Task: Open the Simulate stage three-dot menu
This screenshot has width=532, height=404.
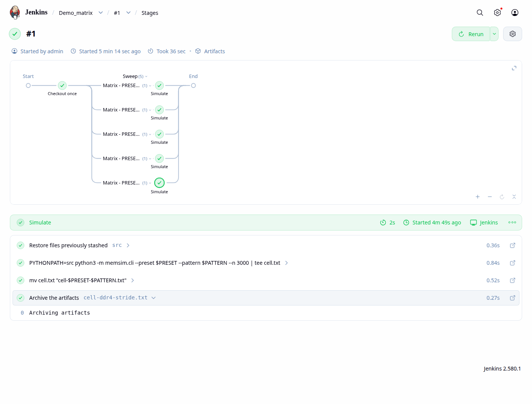Action: pyautogui.click(x=512, y=223)
